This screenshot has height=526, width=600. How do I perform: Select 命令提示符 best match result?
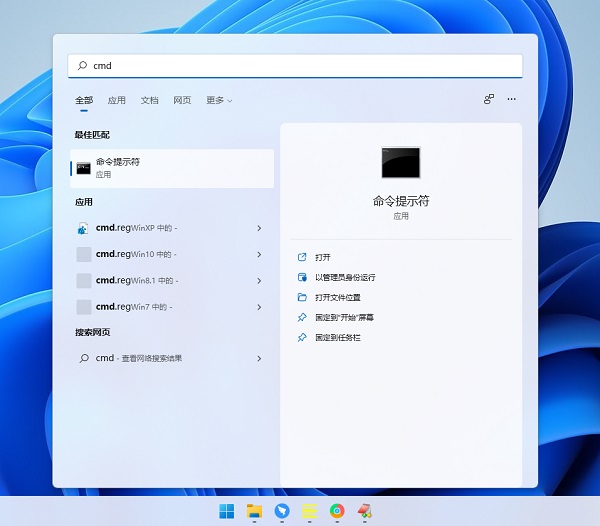click(x=172, y=168)
